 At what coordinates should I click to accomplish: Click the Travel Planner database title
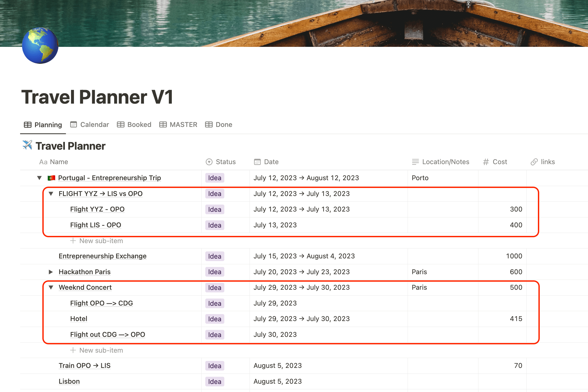[70, 146]
